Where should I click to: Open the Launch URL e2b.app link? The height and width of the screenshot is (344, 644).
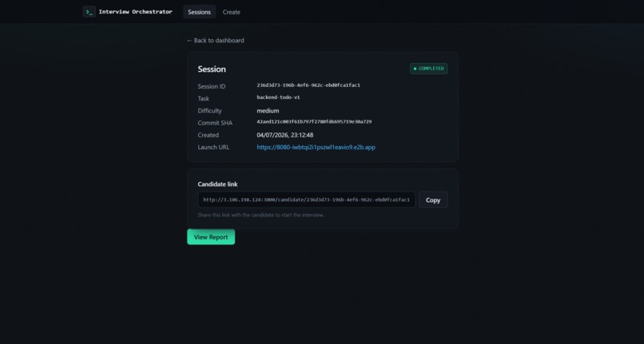click(316, 147)
